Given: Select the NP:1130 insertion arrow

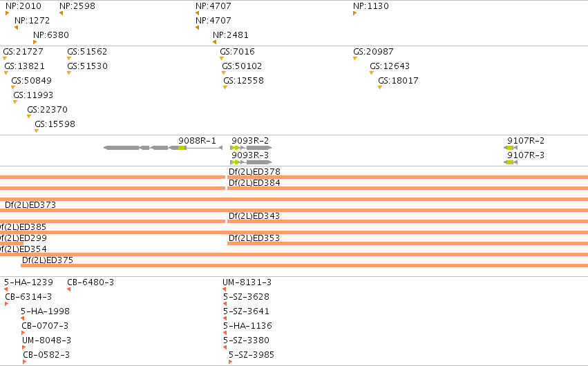Looking at the screenshot, I should pyautogui.click(x=354, y=13).
